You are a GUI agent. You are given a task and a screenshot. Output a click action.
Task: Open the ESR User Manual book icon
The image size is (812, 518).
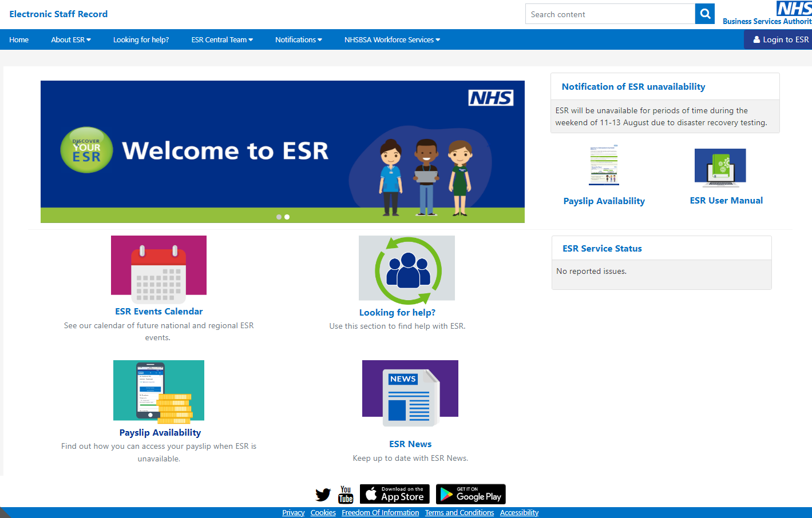[720, 168]
